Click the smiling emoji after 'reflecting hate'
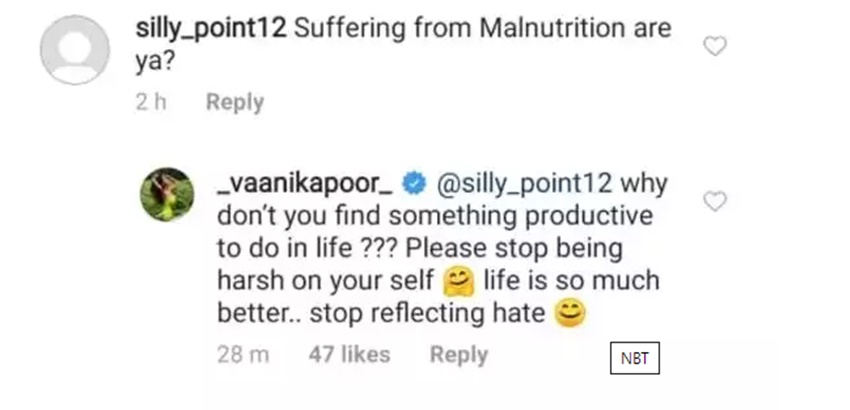The width and height of the screenshot is (850, 410). pyautogui.click(x=568, y=314)
